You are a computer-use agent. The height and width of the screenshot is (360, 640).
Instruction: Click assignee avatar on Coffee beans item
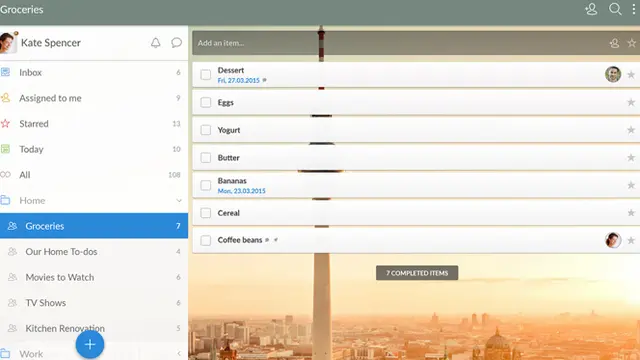(613, 240)
